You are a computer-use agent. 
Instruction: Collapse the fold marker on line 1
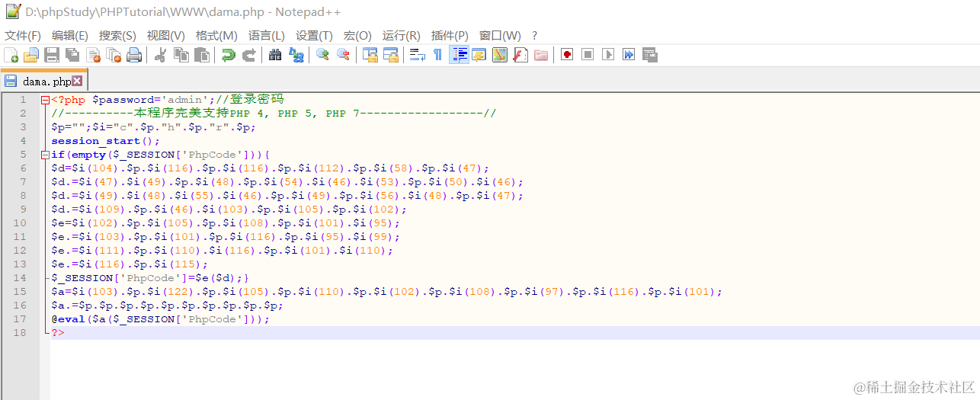[x=45, y=100]
